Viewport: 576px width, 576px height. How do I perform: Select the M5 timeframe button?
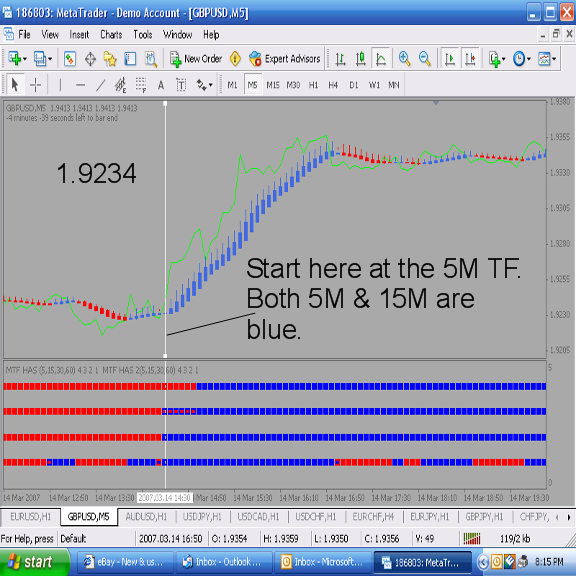pos(253,85)
